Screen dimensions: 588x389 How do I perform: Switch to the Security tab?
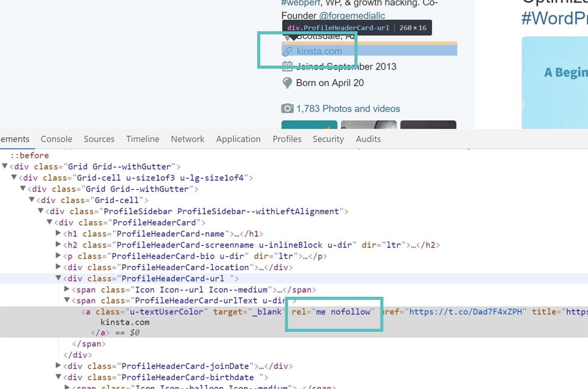point(328,139)
